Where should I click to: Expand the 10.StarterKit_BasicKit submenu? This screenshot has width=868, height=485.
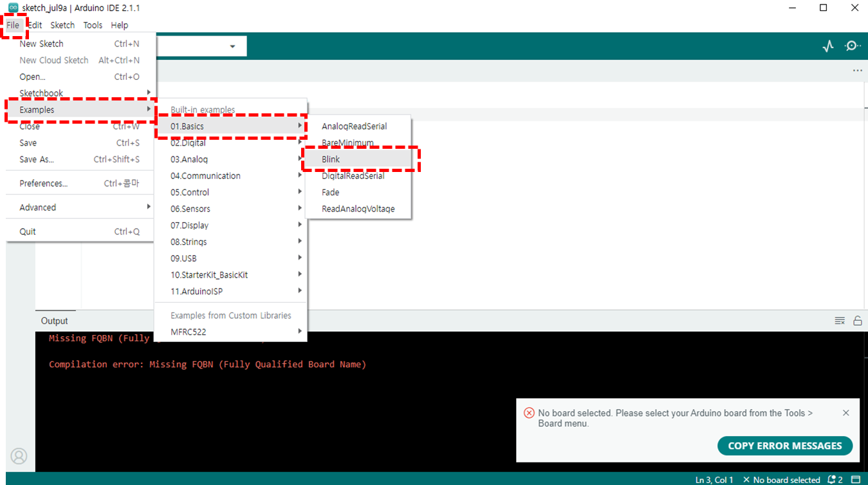coord(230,275)
